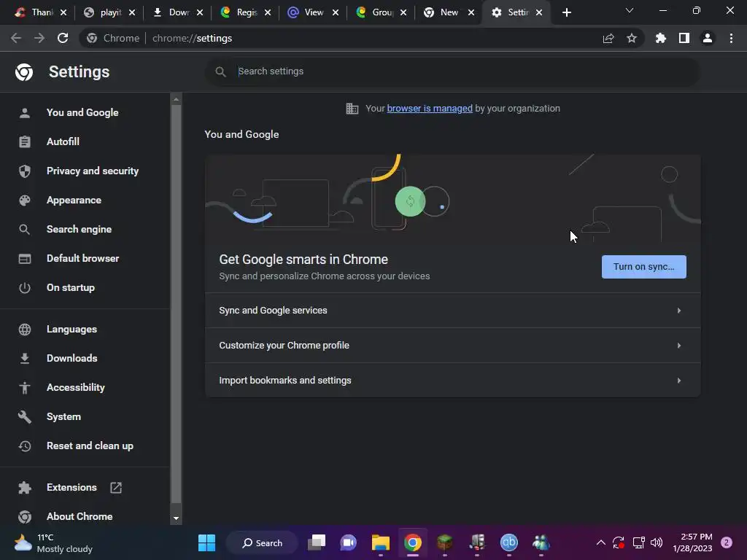Click the Extensions puzzle icon in sidebar
The height and width of the screenshot is (560, 747).
point(25,488)
